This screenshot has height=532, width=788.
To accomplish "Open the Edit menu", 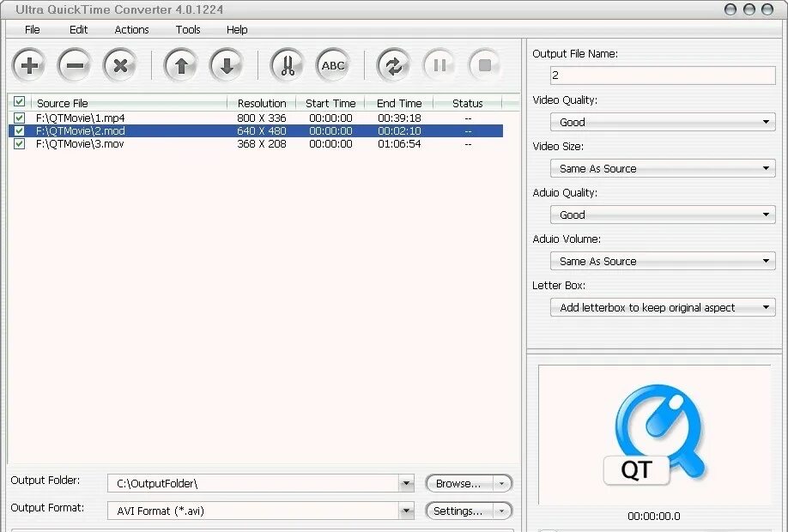I will [78, 30].
